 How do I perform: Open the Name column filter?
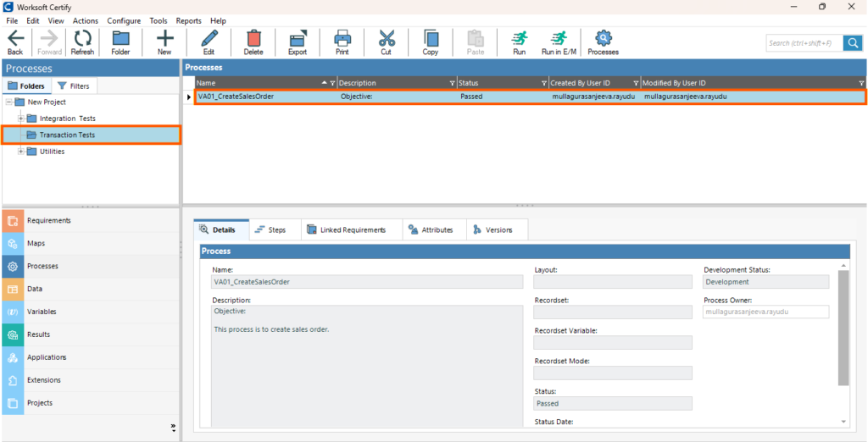pyautogui.click(x=332, y=83)
